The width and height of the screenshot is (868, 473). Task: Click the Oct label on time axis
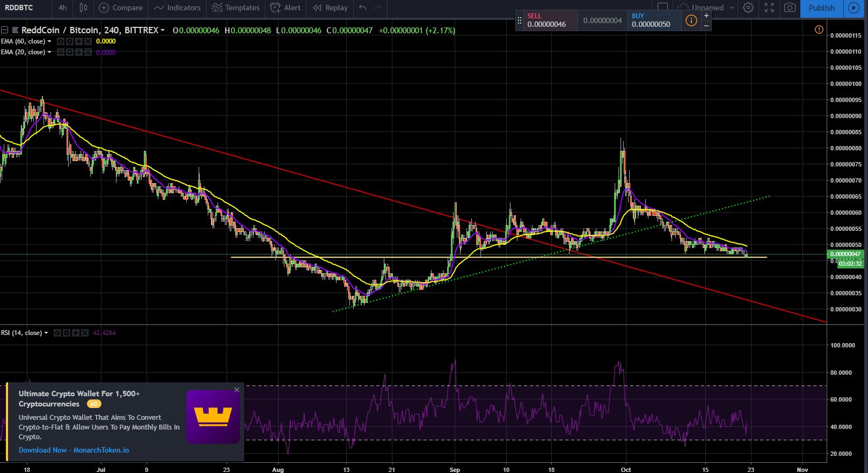(625, 469)
